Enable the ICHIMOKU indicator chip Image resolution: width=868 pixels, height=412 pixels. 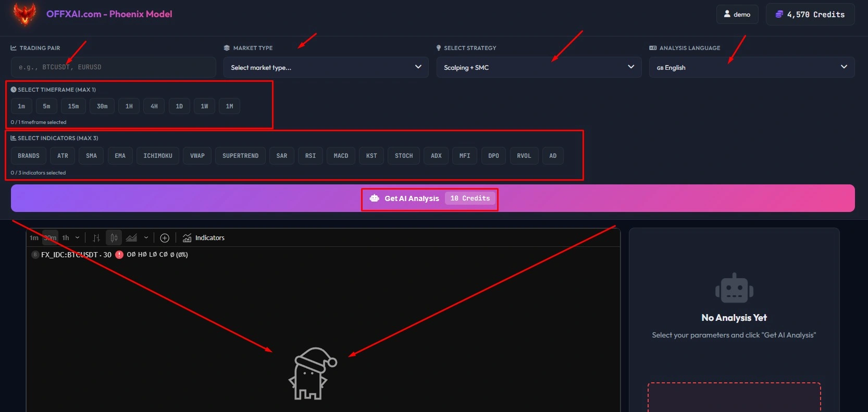pyautogui.click(x=158, y=156)
